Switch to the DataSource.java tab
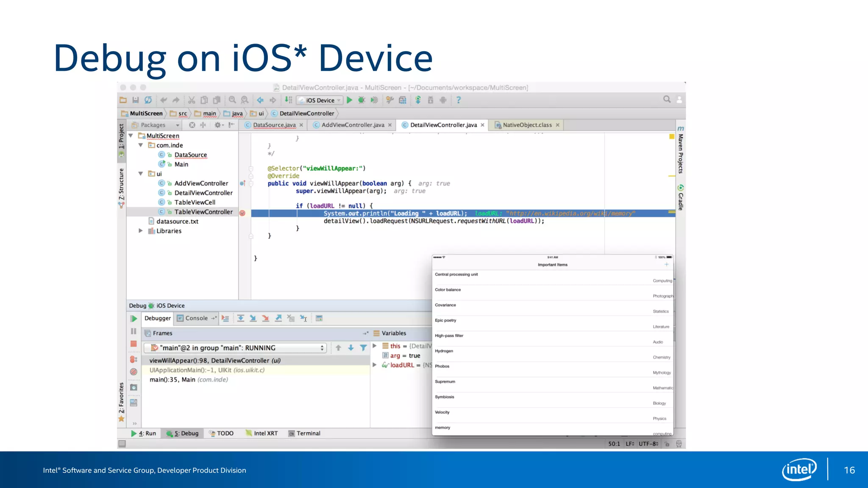The image size is (868, 488). tap(274, 125)
